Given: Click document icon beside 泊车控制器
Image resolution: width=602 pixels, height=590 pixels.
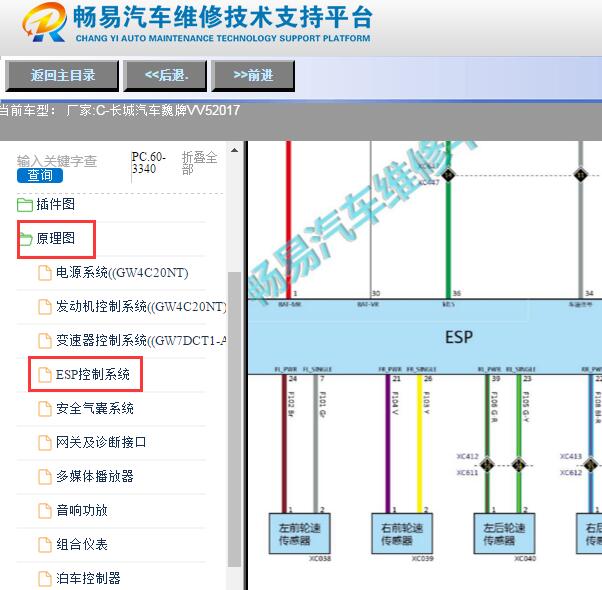Looking at the screenshot, I should [45, 579].
